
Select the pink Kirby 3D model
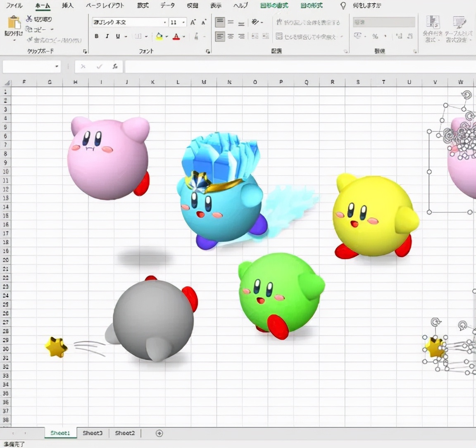[x=109, y=158]
